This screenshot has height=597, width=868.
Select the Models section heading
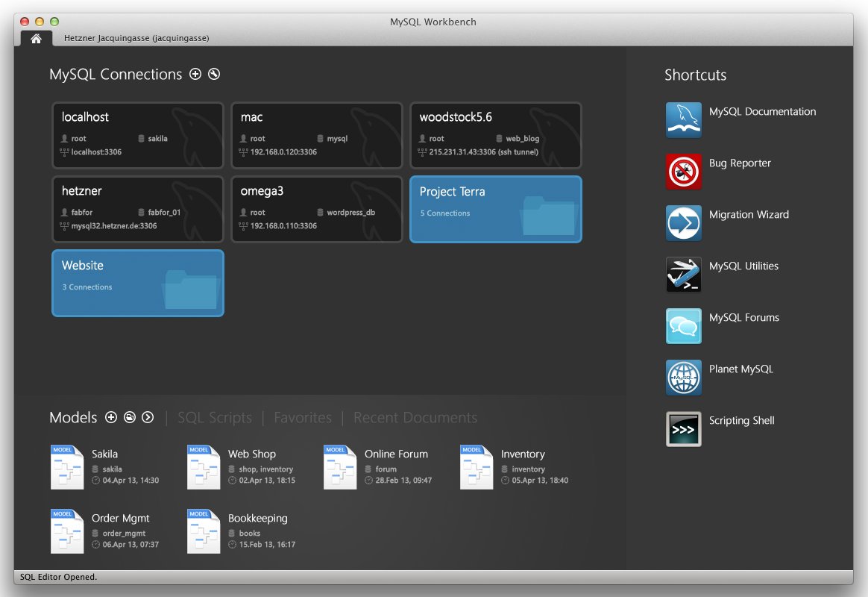[x=73, y=418]
